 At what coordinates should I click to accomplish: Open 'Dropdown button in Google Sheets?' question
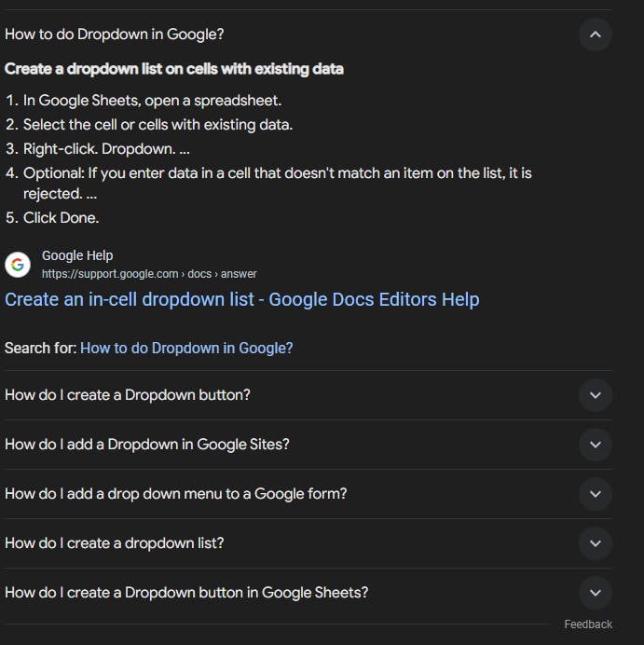[x=186, y=592]
